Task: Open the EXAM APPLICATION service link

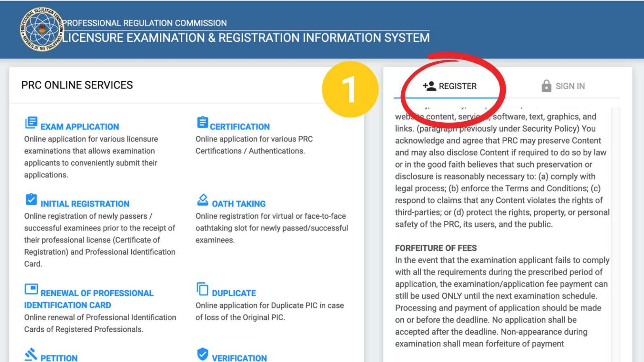Action: point(80,127)
